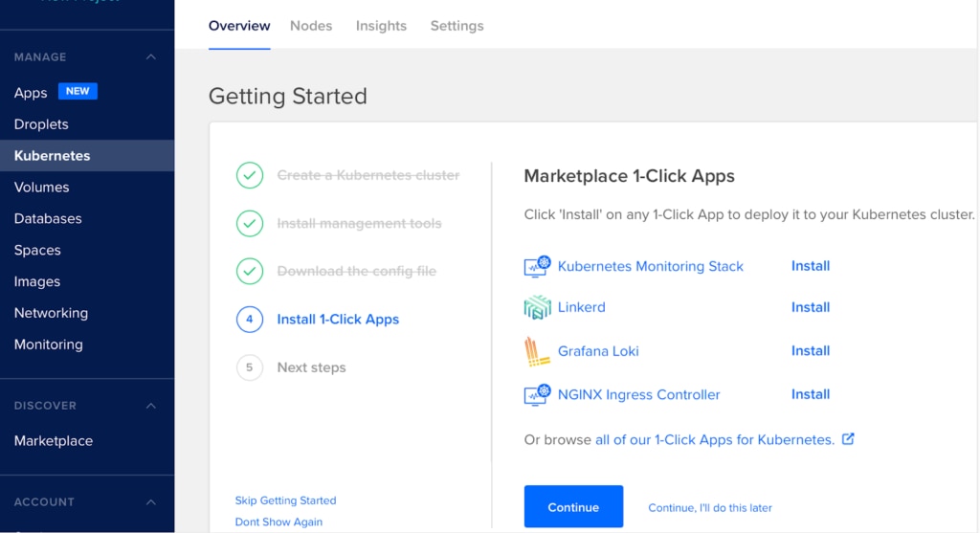Click checkmark icon for Create a Kubernetes cluster
980x533 pixels.
(250, 175)
